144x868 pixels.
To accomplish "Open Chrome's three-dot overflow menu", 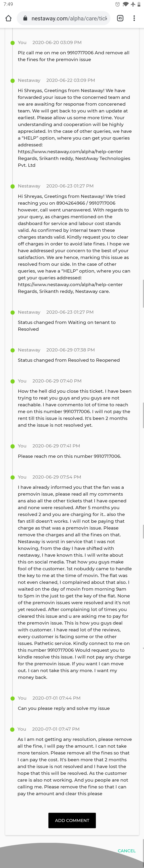I will pos(134,18).
